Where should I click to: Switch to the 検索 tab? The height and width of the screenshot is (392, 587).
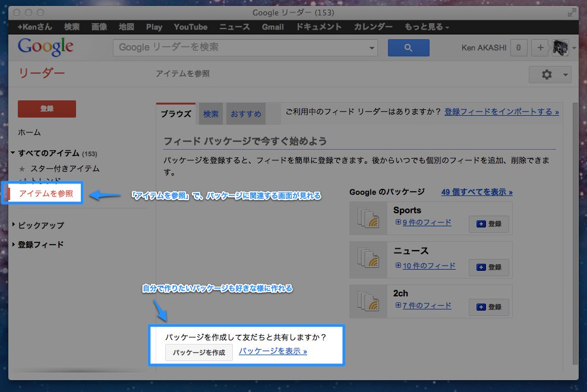(211, 114)
